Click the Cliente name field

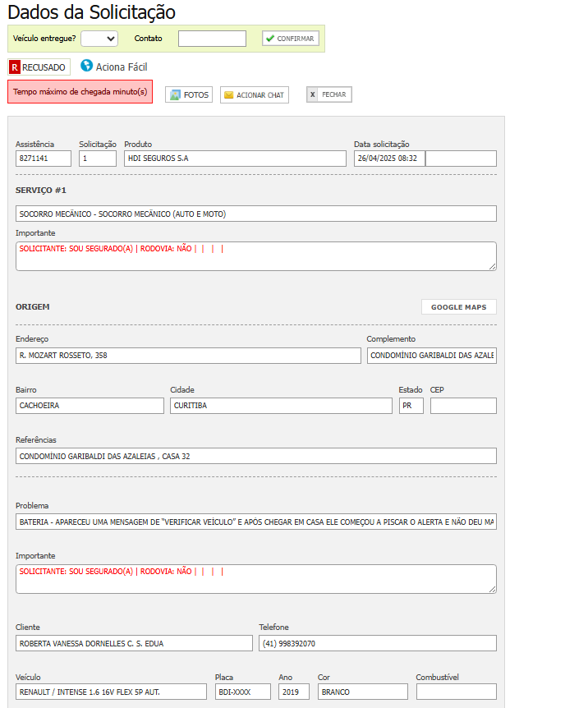(134, 643)
